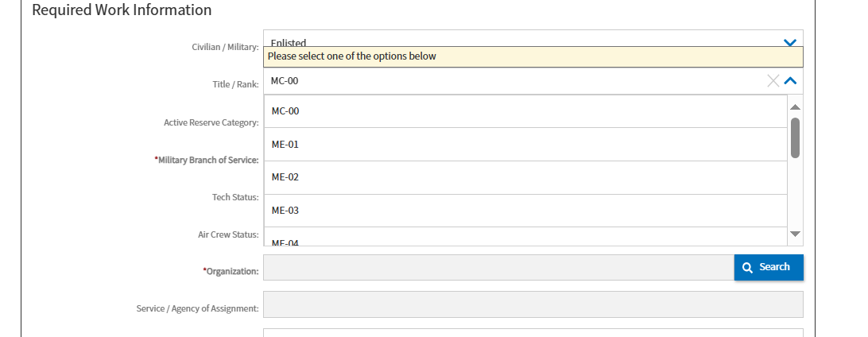Click the Military Branch of Service label
The image size is (868, 337).
point(207,161)
